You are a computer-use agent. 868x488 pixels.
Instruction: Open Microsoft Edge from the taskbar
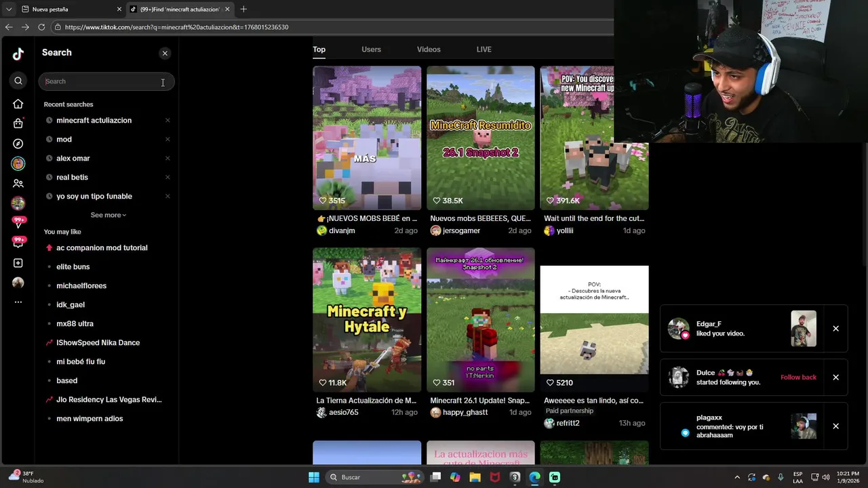(534, 477)
